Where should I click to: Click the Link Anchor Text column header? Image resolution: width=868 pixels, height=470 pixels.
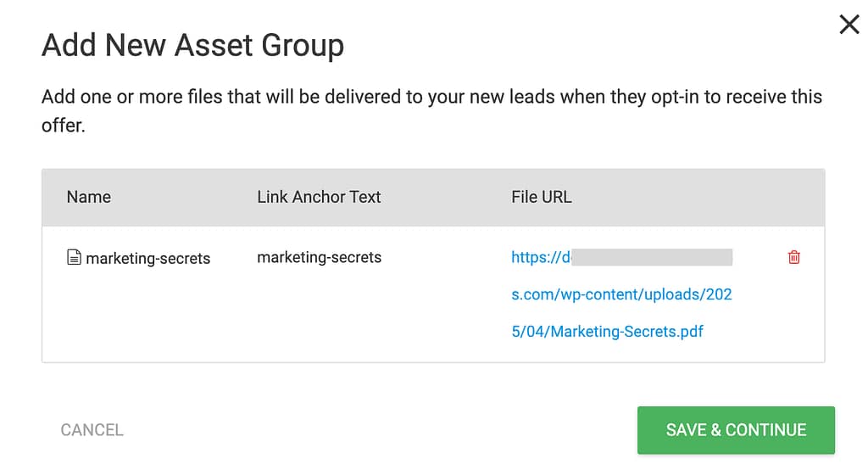(x=319, y=197)
